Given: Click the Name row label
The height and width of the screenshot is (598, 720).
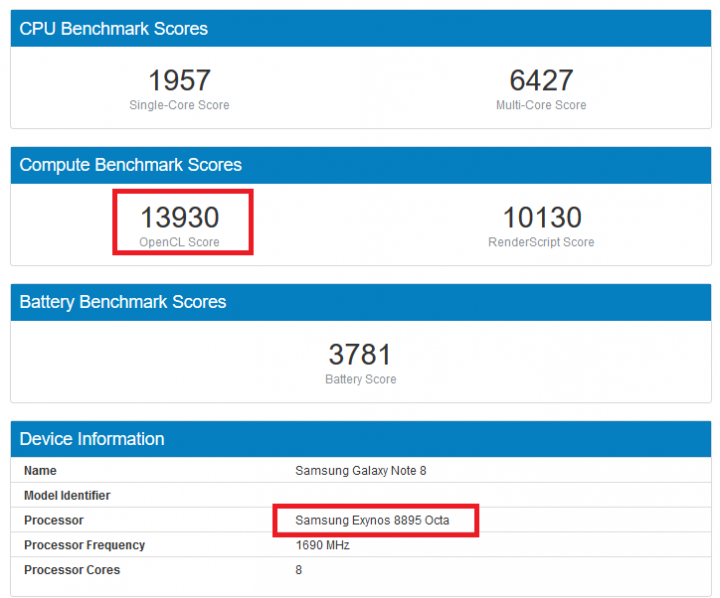Looking at the screenshot, I should pos(40,471).
